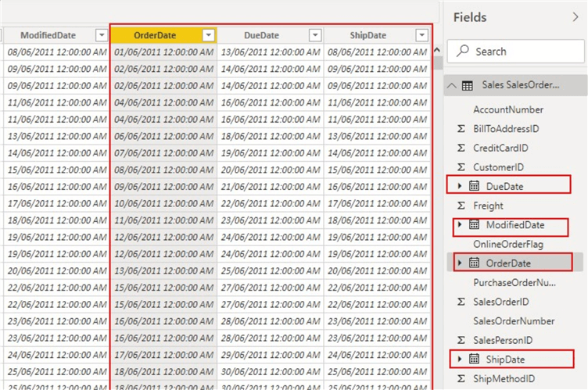Expand the OrderDate hierarchy arrow in Fields
The image size is (588, 390).
tap(460, 263)
